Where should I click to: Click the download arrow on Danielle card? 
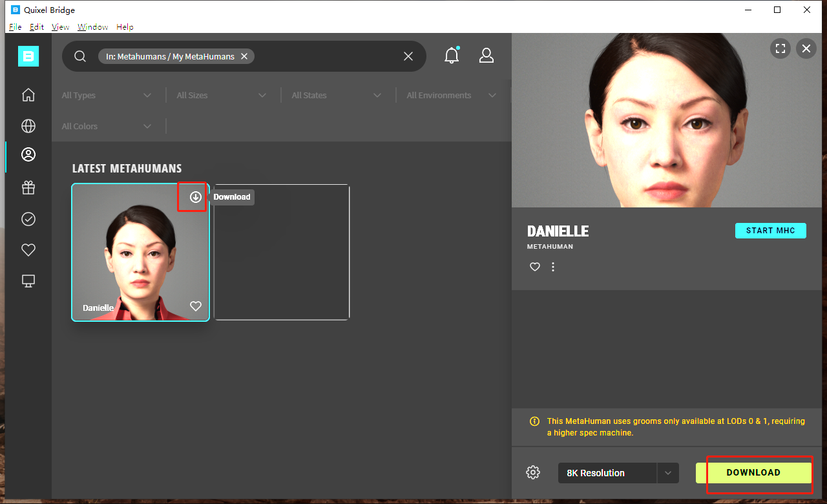pos(196,197)
